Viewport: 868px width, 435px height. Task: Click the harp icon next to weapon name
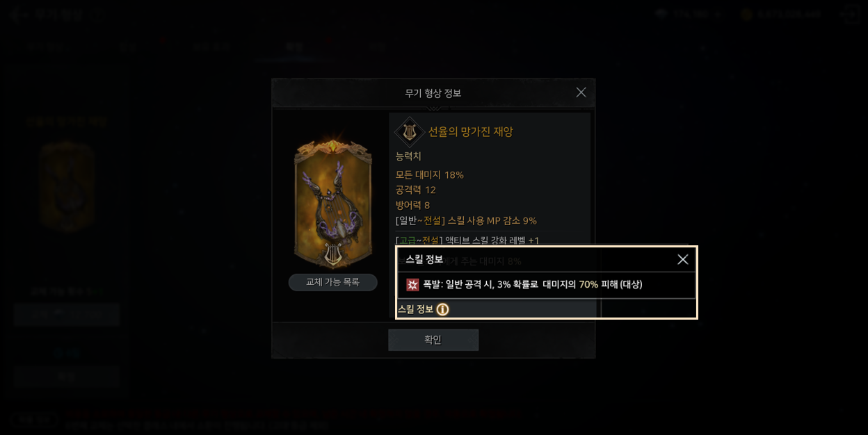(410, 131)
